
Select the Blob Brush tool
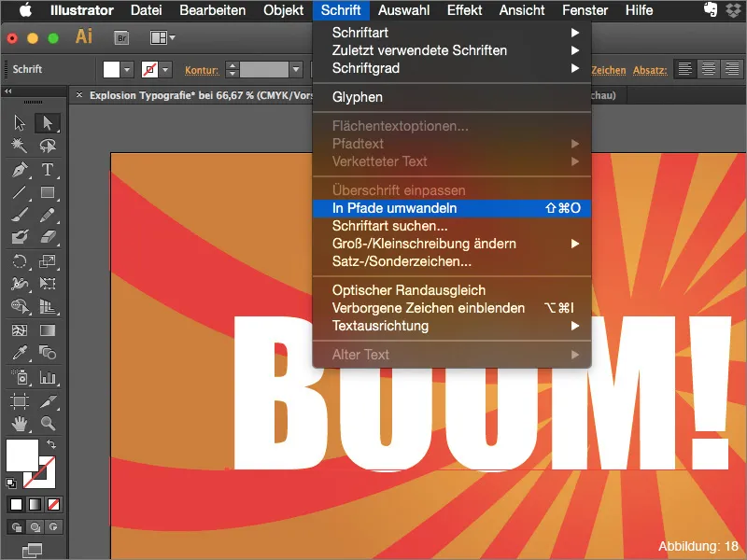(x=20, y=237)
